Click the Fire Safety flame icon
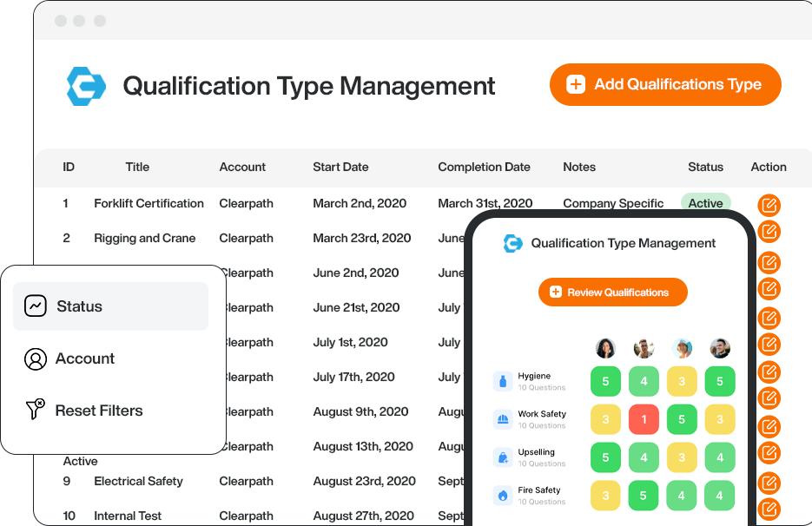Image resolution: width=812 pixels, height=526 pixels. (503, 495)
